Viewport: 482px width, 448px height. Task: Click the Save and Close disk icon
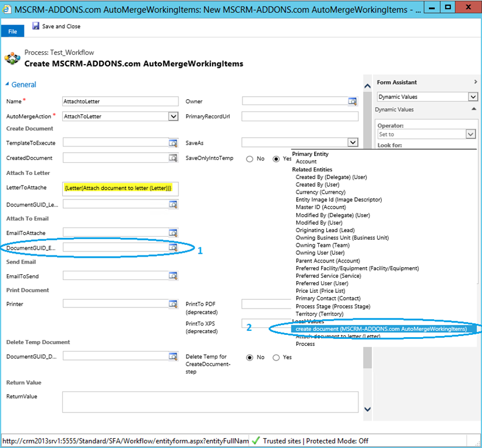tap(36, 26)
